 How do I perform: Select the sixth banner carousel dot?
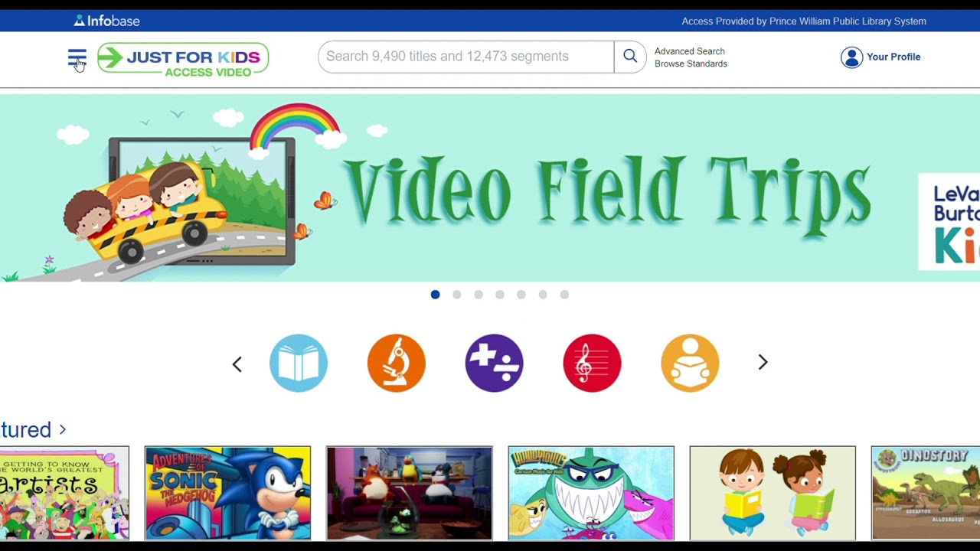pyautogui.click(x=543, y=295)
